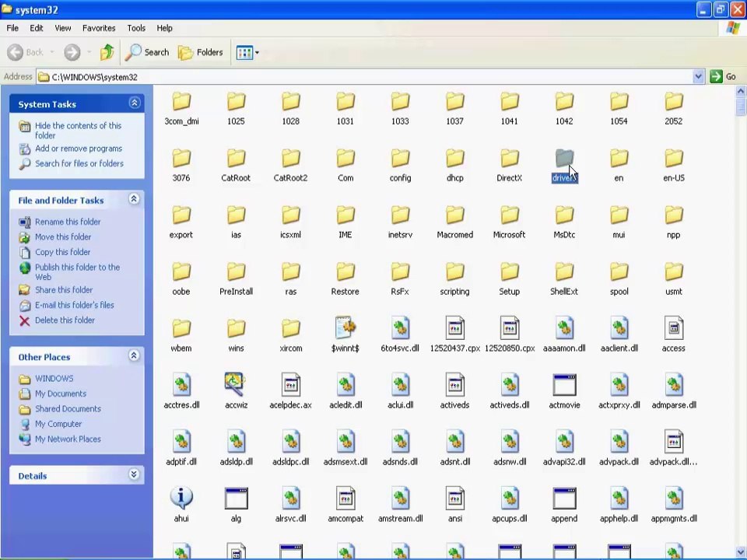Go to My Network Places
747x560 pixels.
tap(68, 439)
